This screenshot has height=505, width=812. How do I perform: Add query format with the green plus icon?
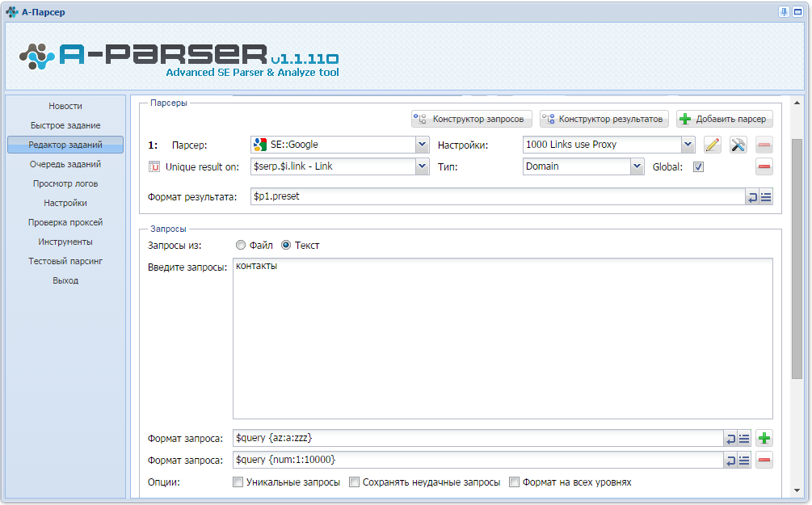(x=764, y=438)
